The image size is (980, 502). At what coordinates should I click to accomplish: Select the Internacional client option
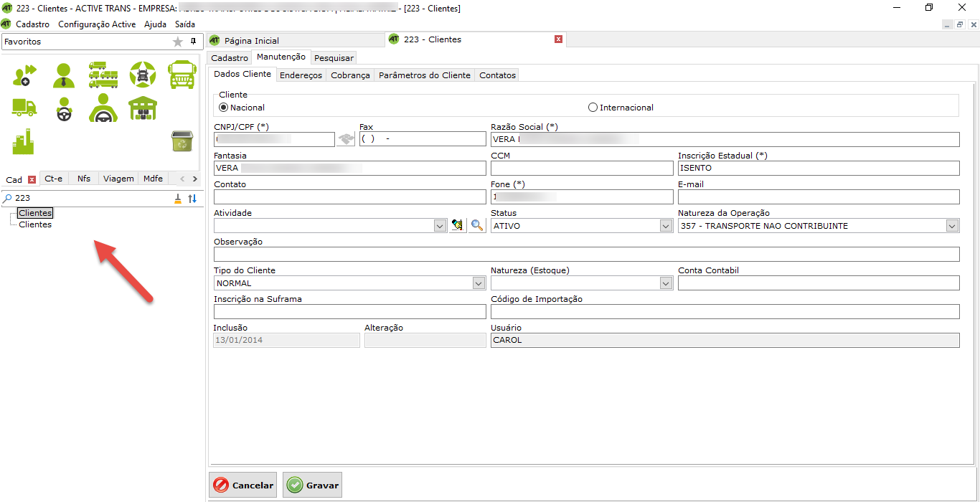tap(593, 108)
